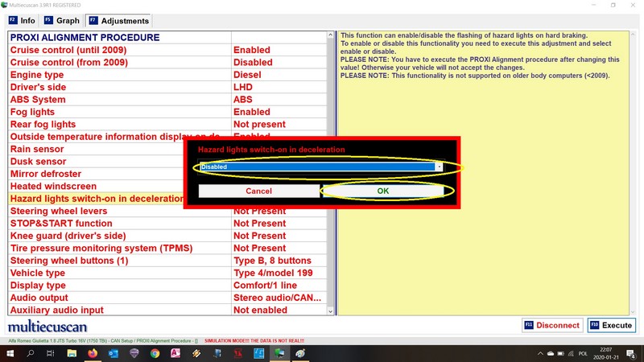Select the Tire pressure monitoring system (TPMS) row
The height and width of the screenshot is (362, 644).
point(167,248)
